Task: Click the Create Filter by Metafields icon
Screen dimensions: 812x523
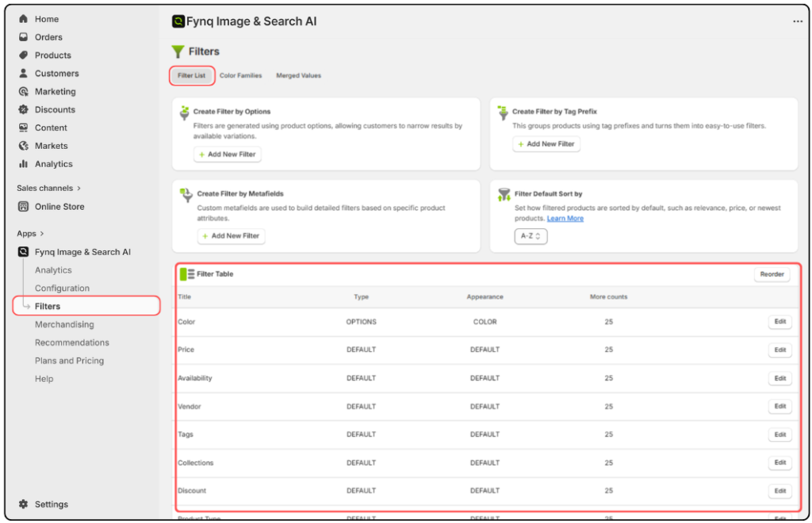Action: 186,195
